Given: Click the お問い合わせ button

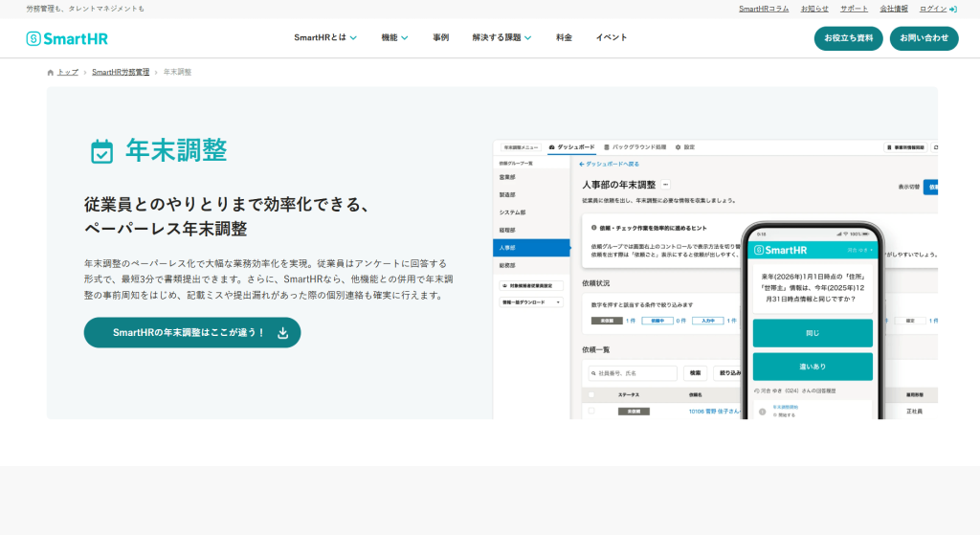Looking at the screenshot, I should 924,38.
